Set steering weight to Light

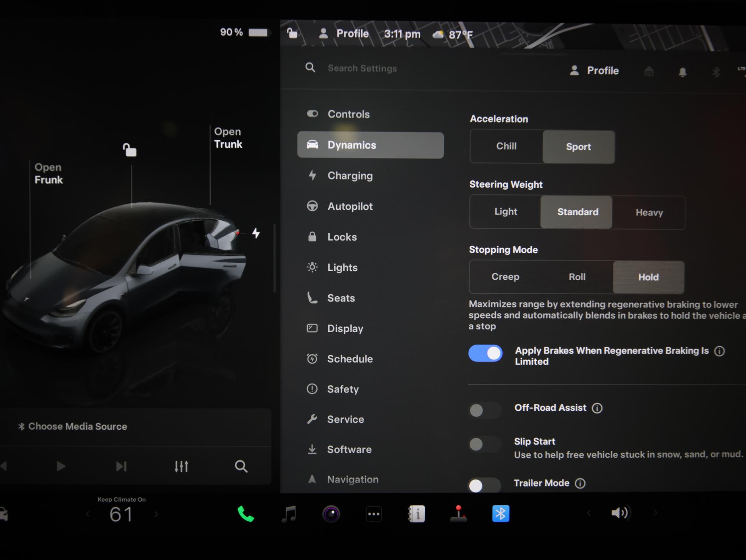click(x=505, y=212)
